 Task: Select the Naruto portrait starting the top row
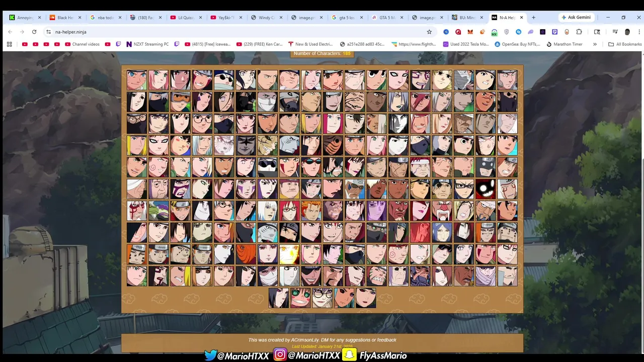point(137,80)
